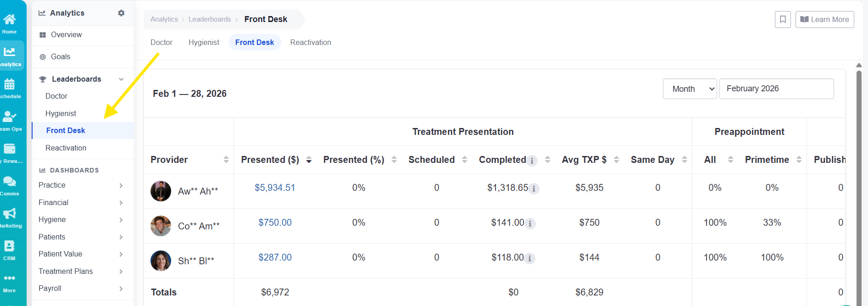Image resolution: width=868 pixels, height=306 pixels.
Task: Switch to the Hygienist tab
Action: (x=204, y=42)
